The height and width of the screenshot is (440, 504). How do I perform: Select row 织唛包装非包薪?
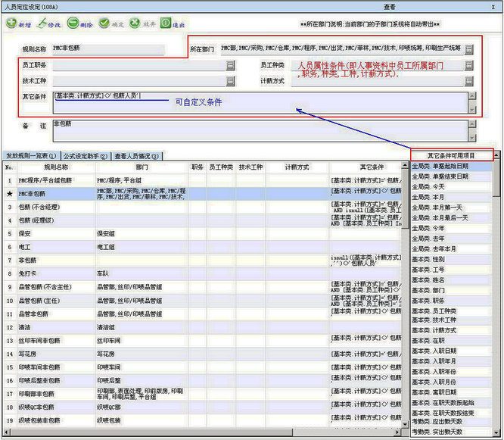[x=203, y=420]
